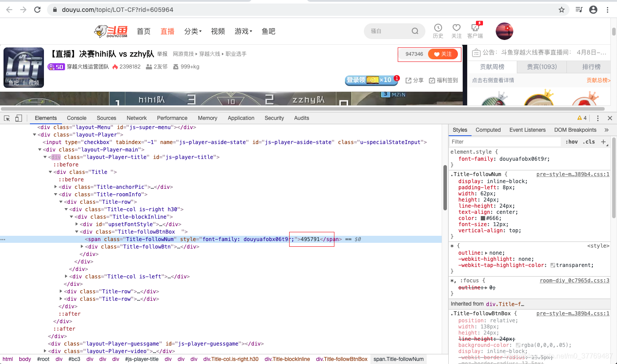Open the 历史 history clock icon
617x364 pixels.
438,28
